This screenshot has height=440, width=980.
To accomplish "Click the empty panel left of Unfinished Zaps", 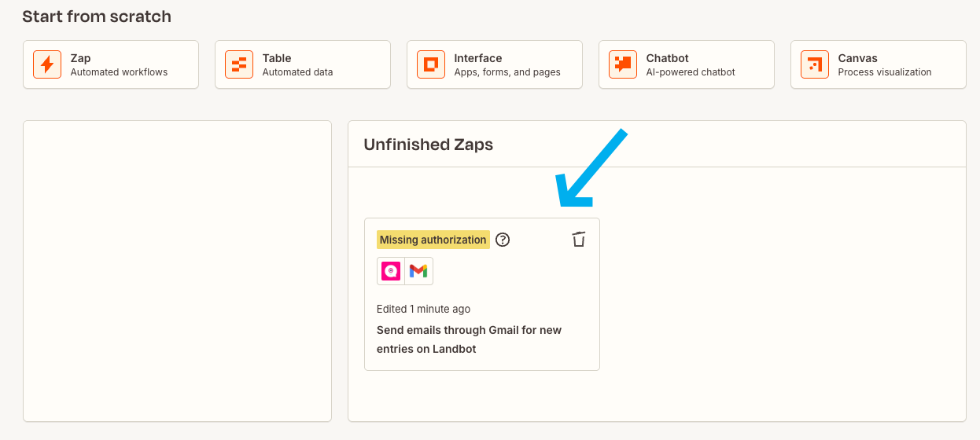I will [x=177, y=271].
